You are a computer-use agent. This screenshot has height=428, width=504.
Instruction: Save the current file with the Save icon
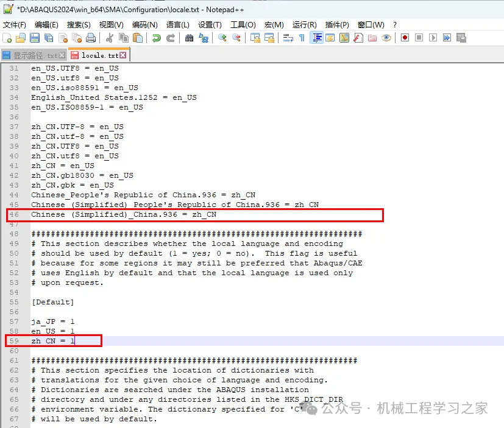point(35,38)
